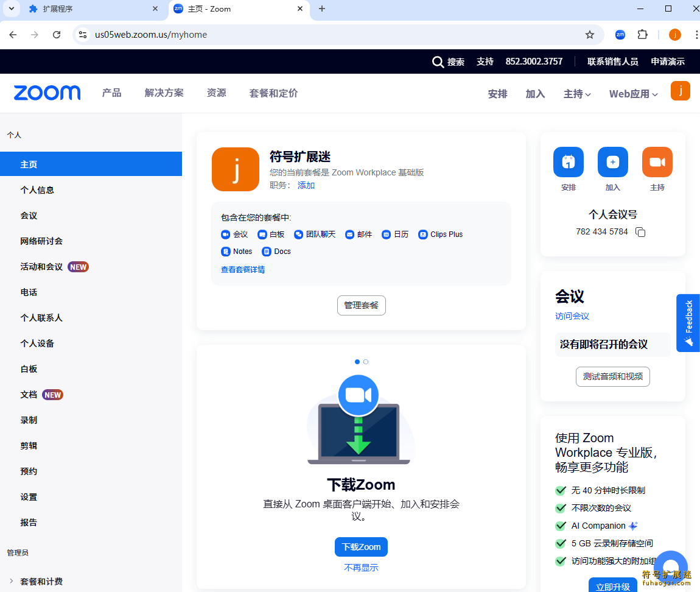Click 联系销售人员 in the top bar
The height and width of the screenshot is (592, 700).
pyautogui.click(x=612, y=62)
